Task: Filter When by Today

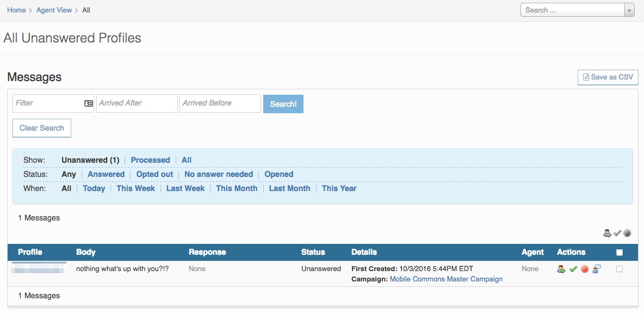Action: pyautogui.click(x=94, y=188)
